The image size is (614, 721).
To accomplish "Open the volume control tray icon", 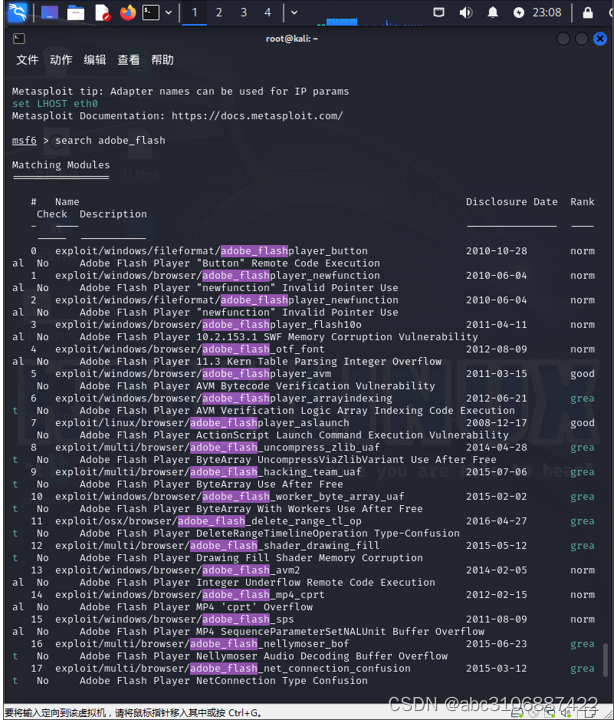I will pos(465,12).
